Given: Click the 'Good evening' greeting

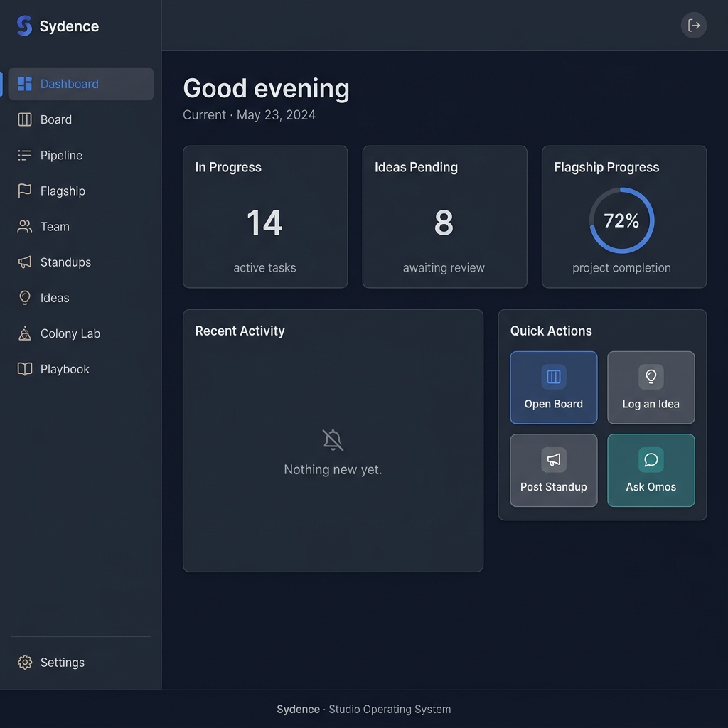Looking at the screenshot, I should point(266,88).
